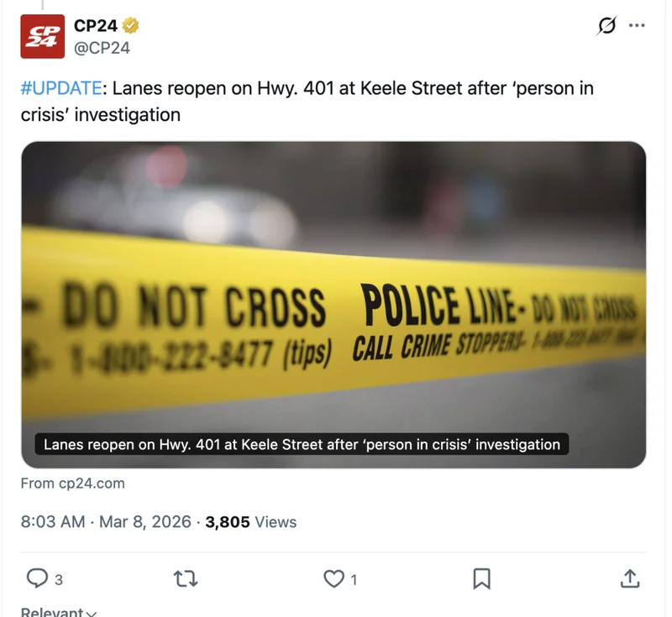View the 3,805 Views analytics
Image resolution: width=672 pixels, height=617 pixels.
(x=250, y=521)
